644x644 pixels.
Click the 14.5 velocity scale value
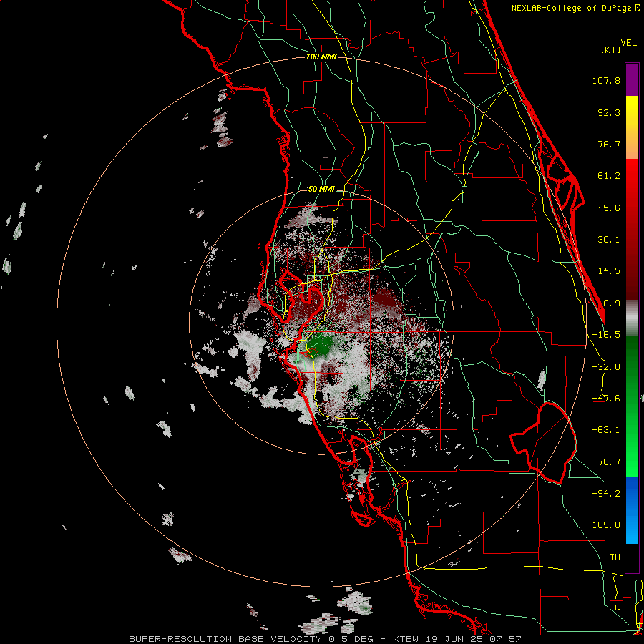pos(609,271)
